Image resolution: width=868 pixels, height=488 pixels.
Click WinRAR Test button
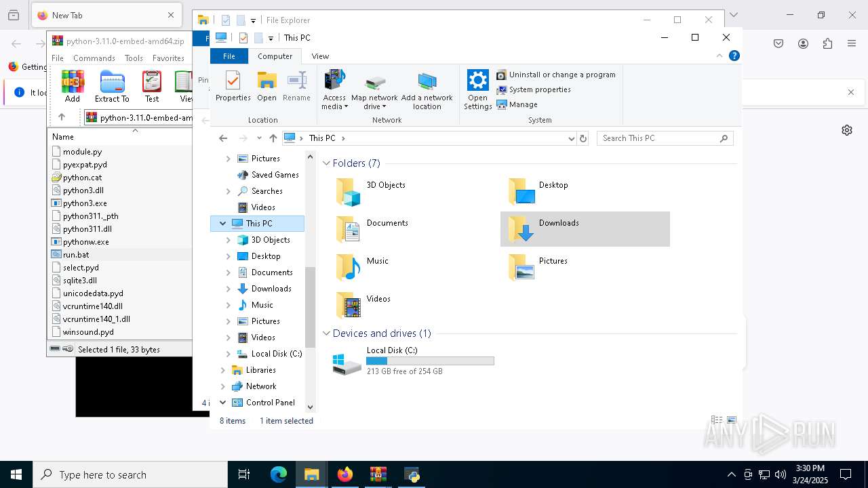tap(152, 86)
